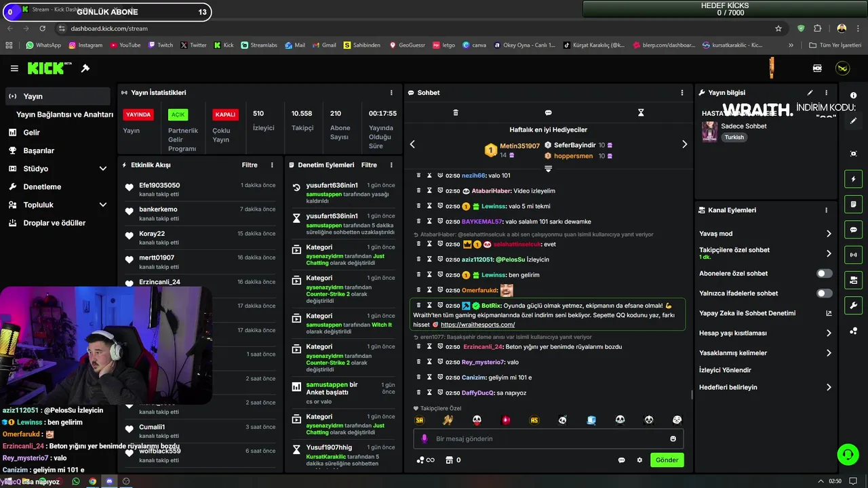Show next gifters with right arrow
Image resolution: width=868 pixels, height=488 pixels.
[684, 144]
